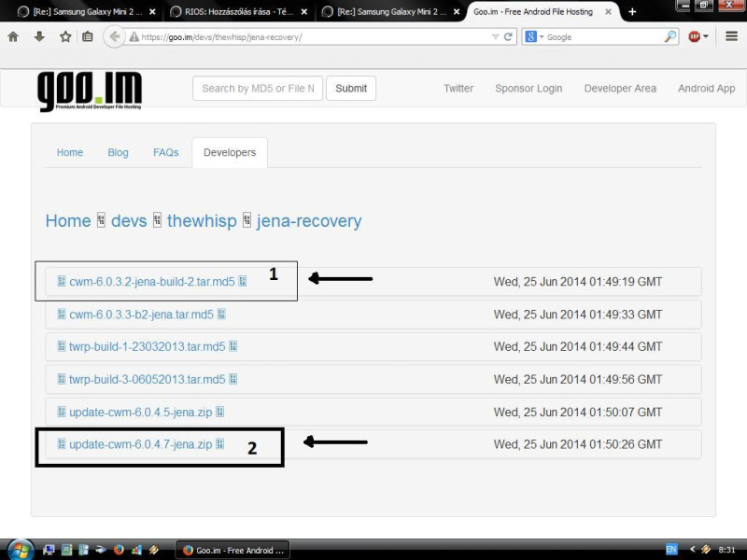Select the Developers navigation tab
Image resolution: width=747 pixels, height=560 pixels.
230,152
